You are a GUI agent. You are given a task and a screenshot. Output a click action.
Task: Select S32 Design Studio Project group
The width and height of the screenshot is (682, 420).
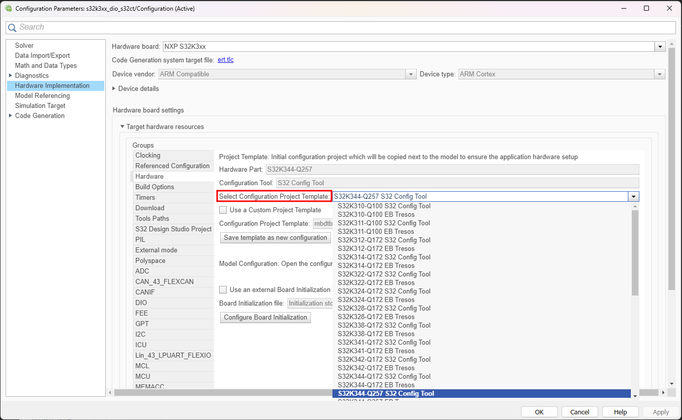(x=173, y=229)
